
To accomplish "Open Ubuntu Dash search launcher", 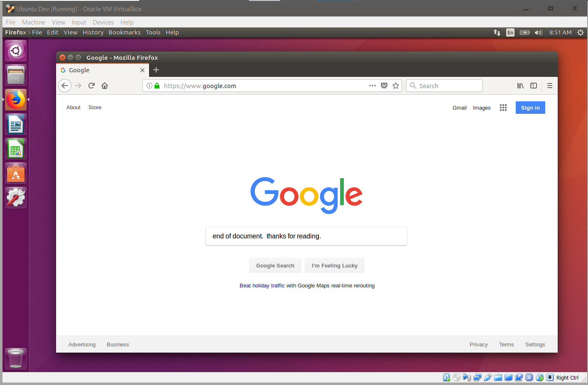I will (x=16, y=51).
